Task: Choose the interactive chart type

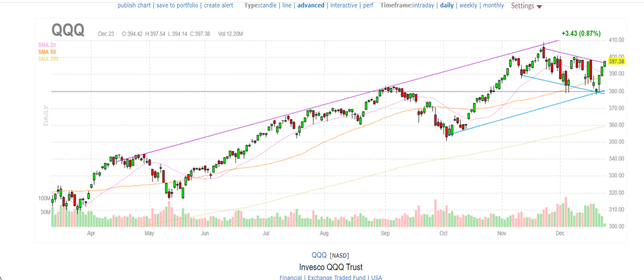Action: pos(344,5)
